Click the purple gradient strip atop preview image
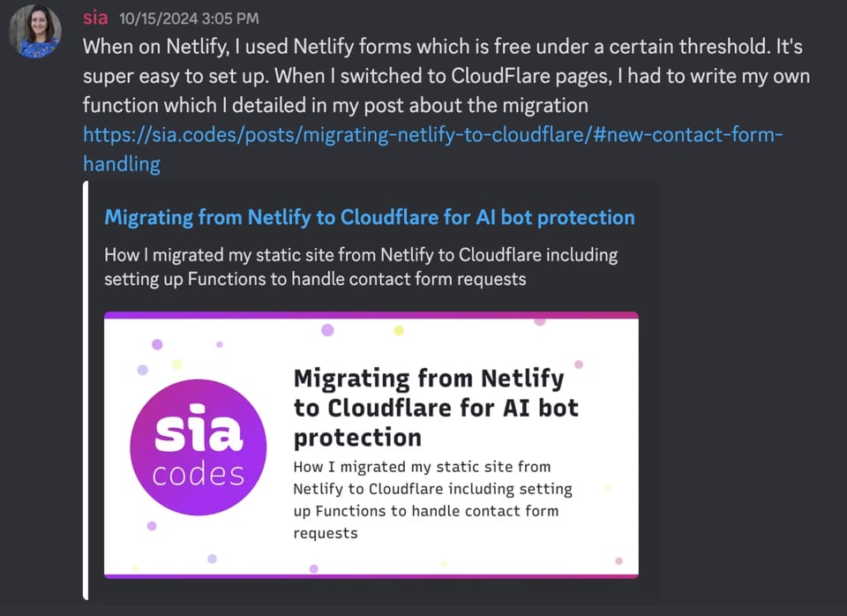This screenshot has height=616, width=847. click(371, 315)
